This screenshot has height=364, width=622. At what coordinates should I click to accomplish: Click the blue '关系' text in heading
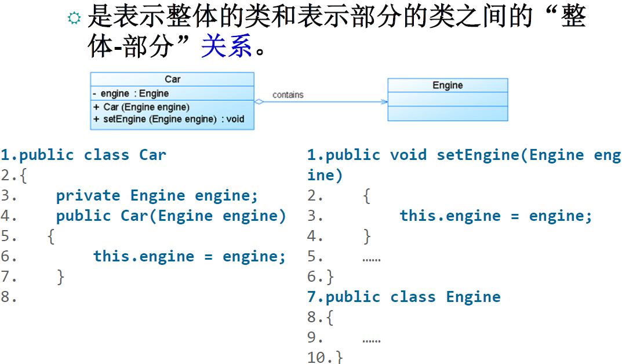coord(226,46)
